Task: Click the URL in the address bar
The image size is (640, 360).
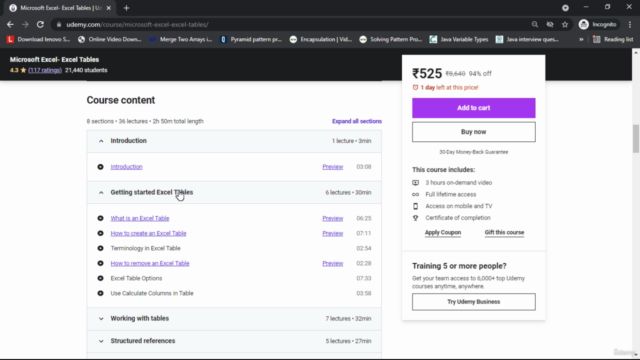Action: (137, 24)
